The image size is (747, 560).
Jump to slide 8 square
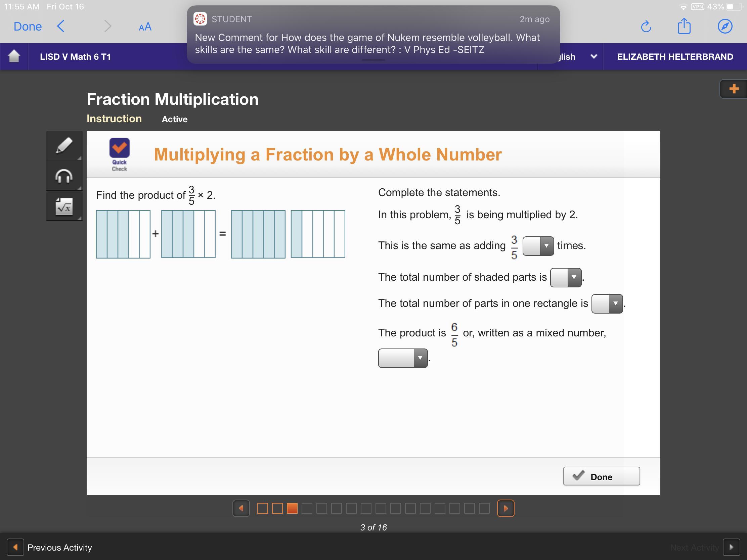[x=366, y=508]
